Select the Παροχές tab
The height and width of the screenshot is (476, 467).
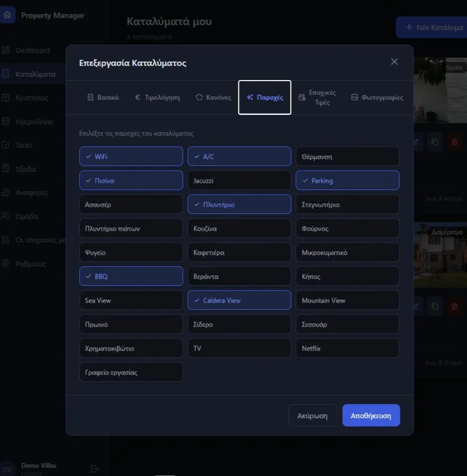tap(265, 97)
